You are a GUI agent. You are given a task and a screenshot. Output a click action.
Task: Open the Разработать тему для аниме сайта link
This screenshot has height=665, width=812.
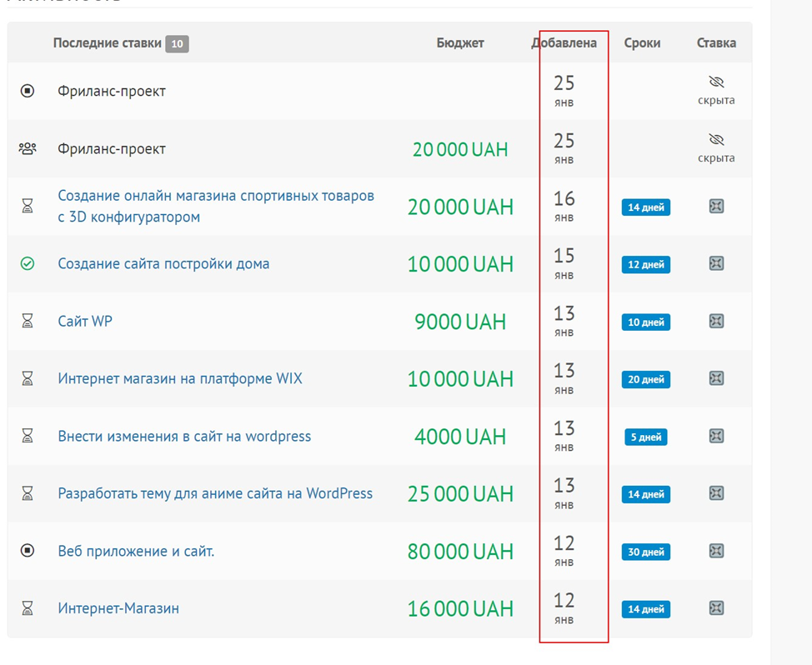(215, 493)
